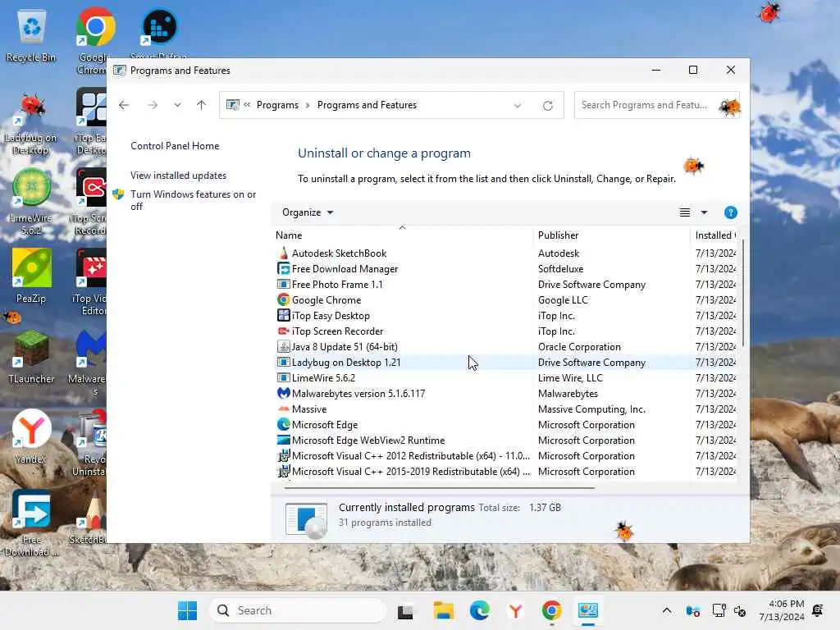Click the Massive program icon
This screenshot has width=840, height=630.
[x=283, y=409]
